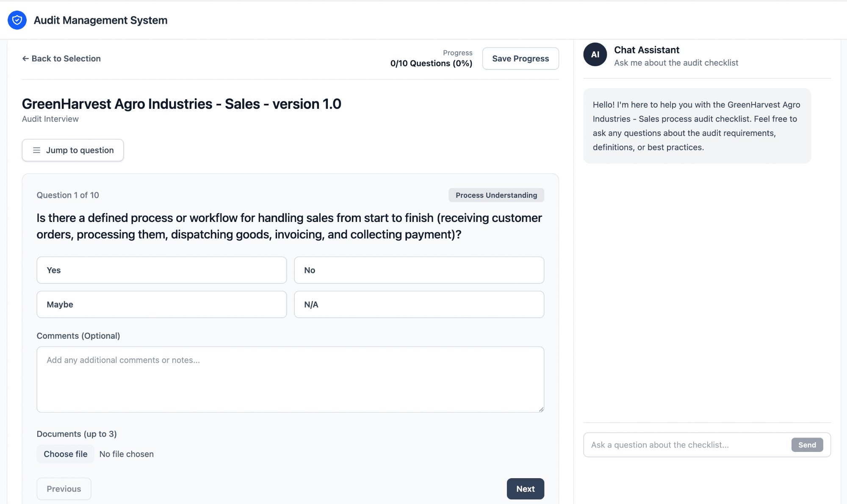Click the back arrow next to Back to Selection
847x504 pixels.
(x=25, y=58)
